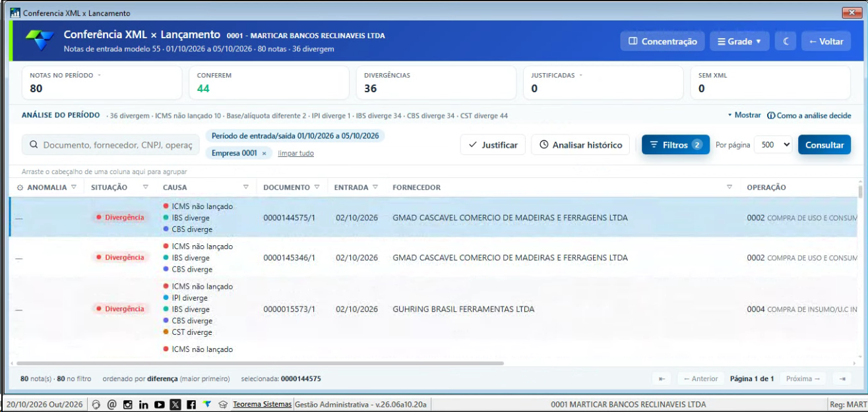The image size is (868, 412).
Task: Select the DIVERGÊNCIAS 36 card
Action: point(436,83)
